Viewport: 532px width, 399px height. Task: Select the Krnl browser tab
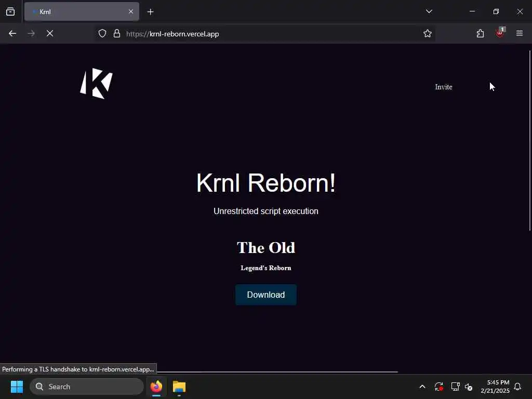click(82, 12)
